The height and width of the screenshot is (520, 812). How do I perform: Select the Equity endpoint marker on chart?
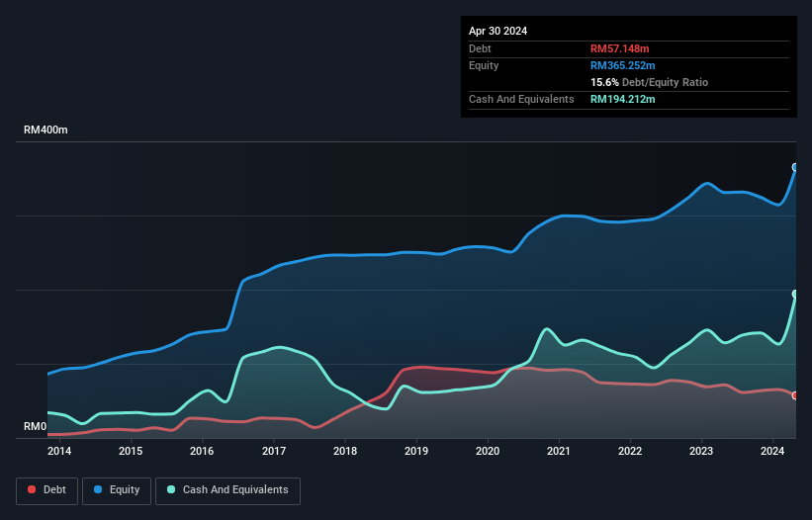(795, 167)
